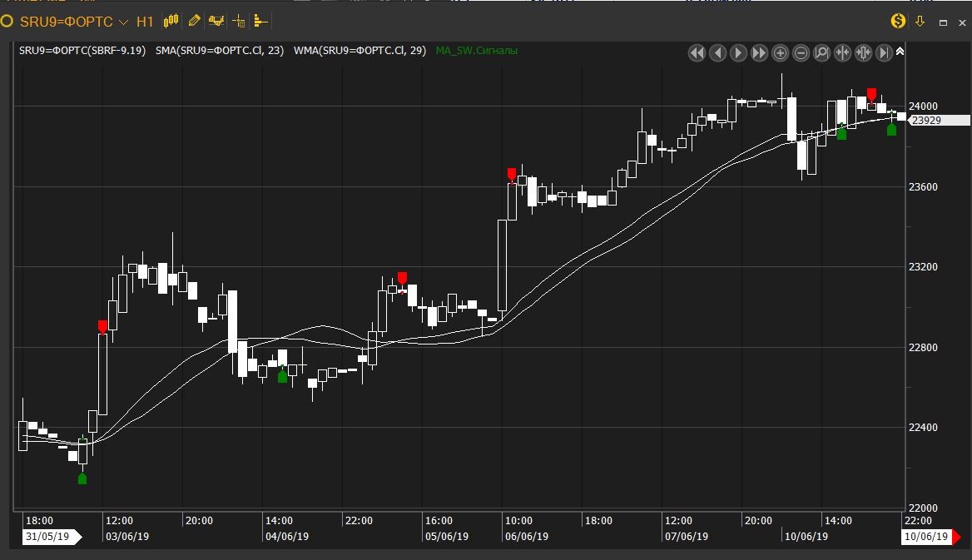Click the SMA(SRU9=ФОРТС.Cl, 23) legend label
This screenshot has width=972, height=560.
click(x=220, y=51)
